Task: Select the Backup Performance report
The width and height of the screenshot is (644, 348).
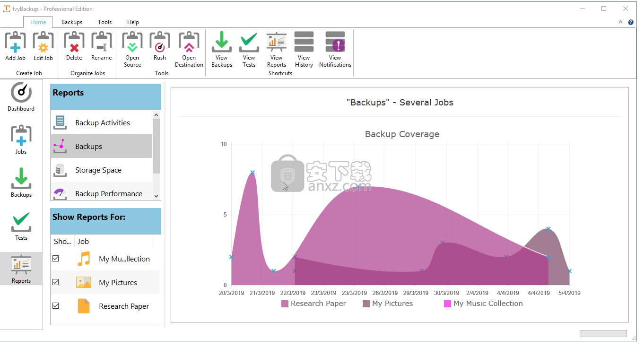Action: coord(102,192)
